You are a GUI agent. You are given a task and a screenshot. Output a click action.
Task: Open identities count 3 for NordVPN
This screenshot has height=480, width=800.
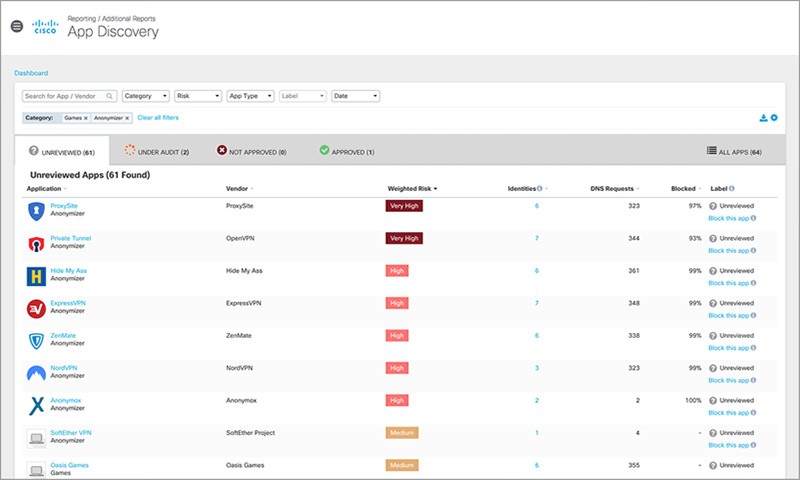537,368
